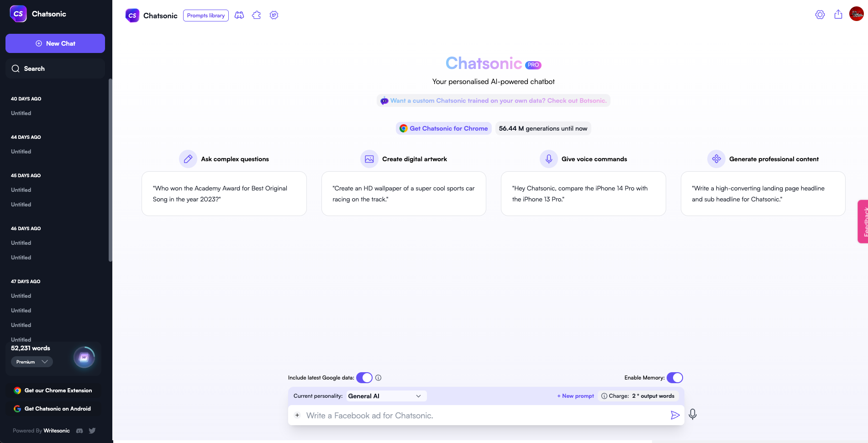Open Untitled chat from 40 days ago

[x=21, y=113]
